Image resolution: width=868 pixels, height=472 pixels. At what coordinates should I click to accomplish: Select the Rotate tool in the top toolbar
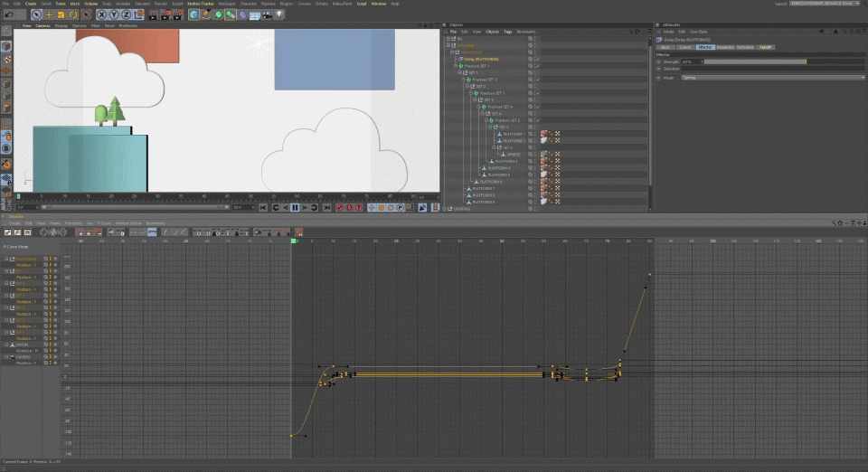74,14
